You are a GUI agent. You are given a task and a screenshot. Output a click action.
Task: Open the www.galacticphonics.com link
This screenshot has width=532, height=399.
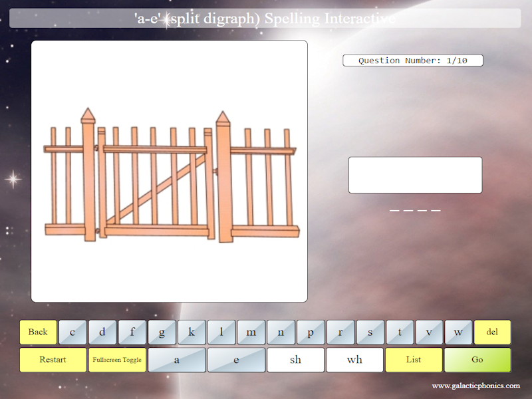475,386
